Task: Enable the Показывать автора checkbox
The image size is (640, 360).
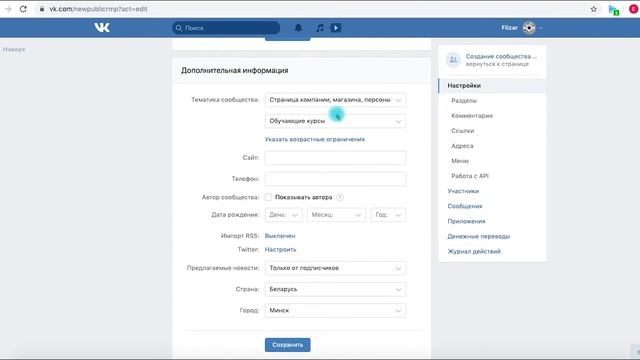Action: coord(268,197)
